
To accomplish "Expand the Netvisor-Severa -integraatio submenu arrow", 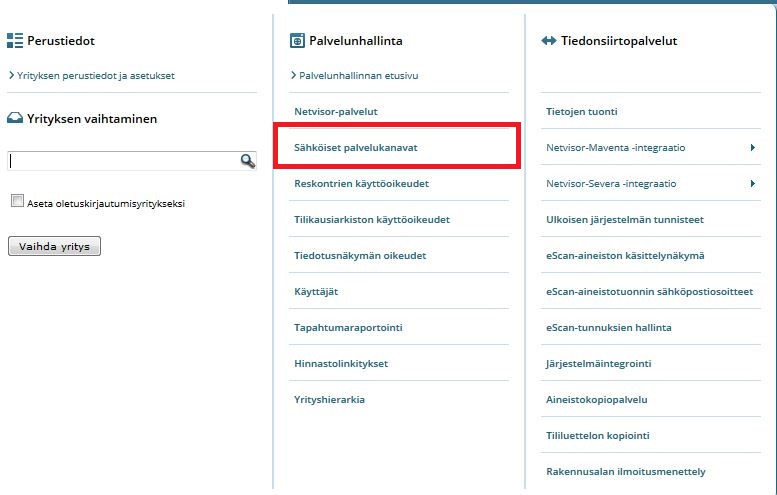I will (751, 184).
